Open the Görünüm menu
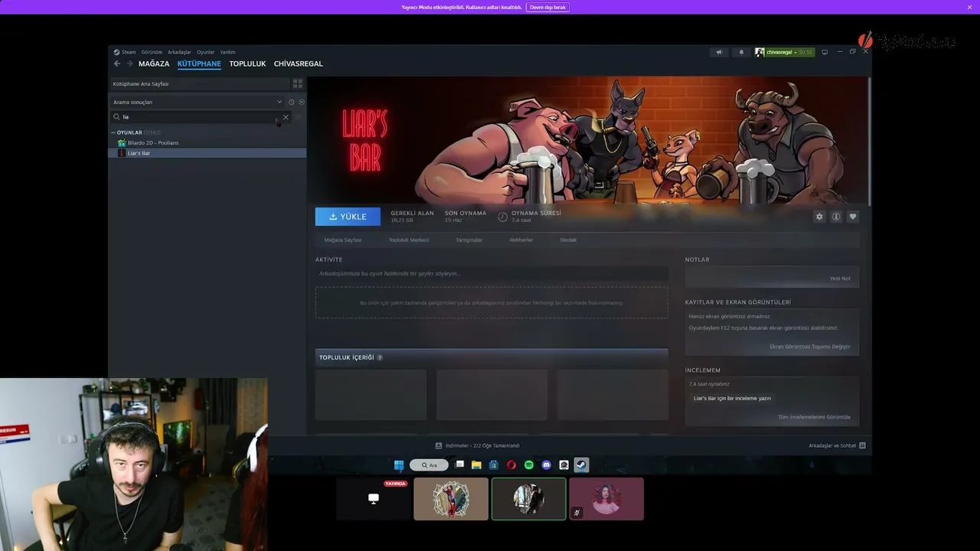The image size is (980, 551). [152, 52]
